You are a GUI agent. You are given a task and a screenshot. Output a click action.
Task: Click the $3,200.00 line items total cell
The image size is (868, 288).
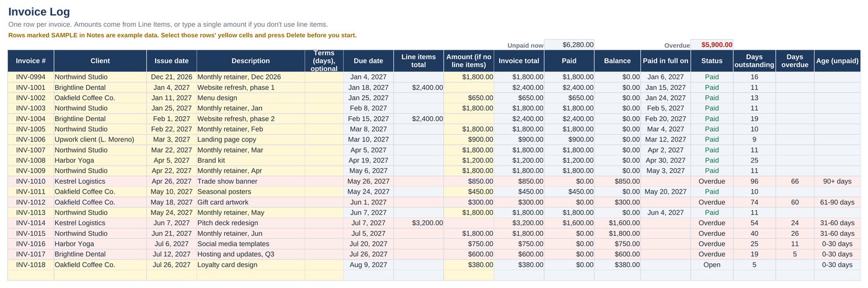click(x=418, y=223)
